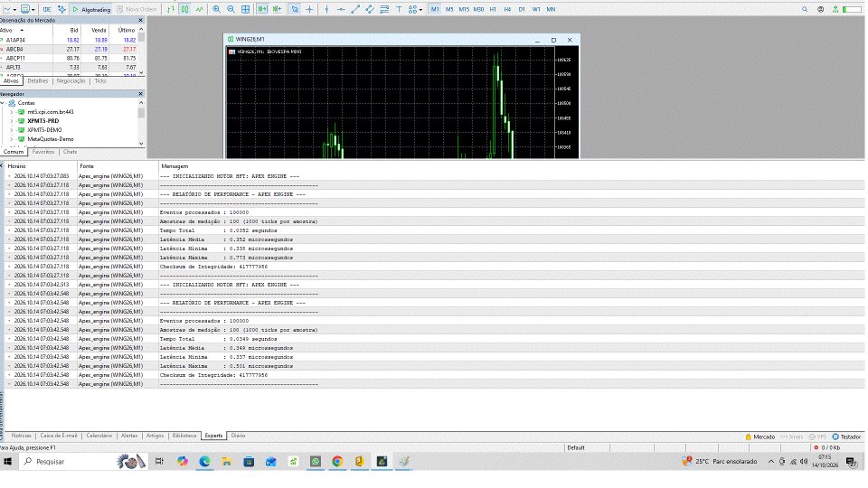This screenshot has height=488, width=868.
Task: Zoom out on the chart
Action: [231, 9]
